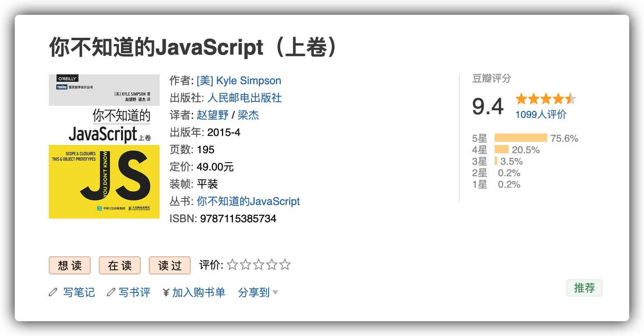This screenshot has width=644, height=336.
Task: Click 写笔记 link text
Action: pos(79,292)
